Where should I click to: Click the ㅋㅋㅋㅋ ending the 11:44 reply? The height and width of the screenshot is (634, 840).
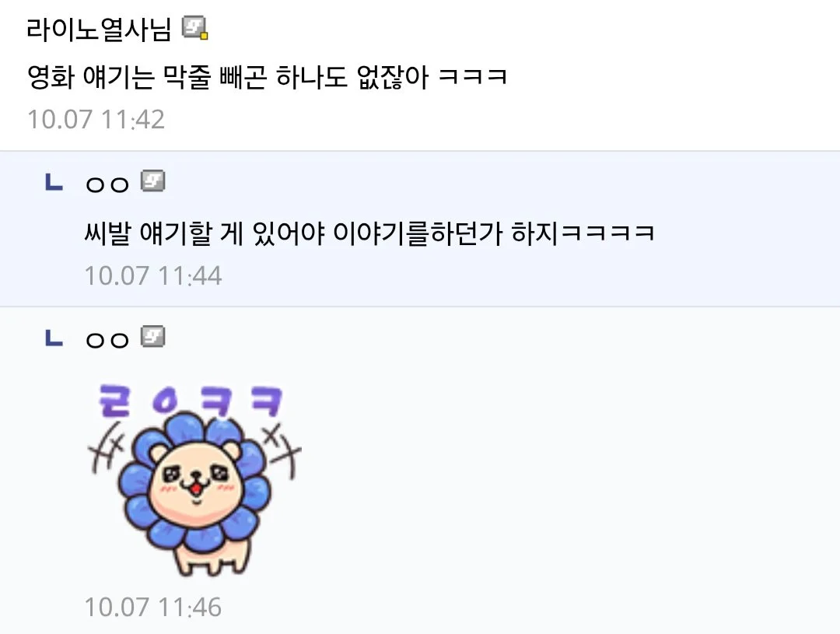(x=608, y=233)
